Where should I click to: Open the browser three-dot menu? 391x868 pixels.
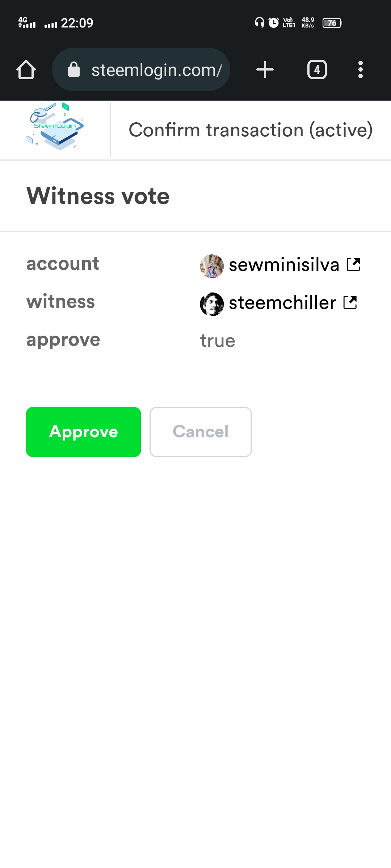tap(360, 69)
